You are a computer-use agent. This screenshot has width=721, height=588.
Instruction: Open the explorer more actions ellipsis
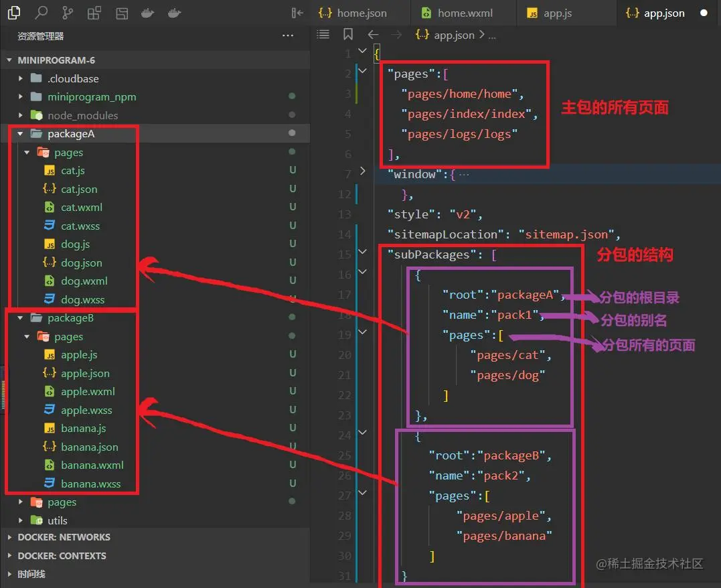288,35
